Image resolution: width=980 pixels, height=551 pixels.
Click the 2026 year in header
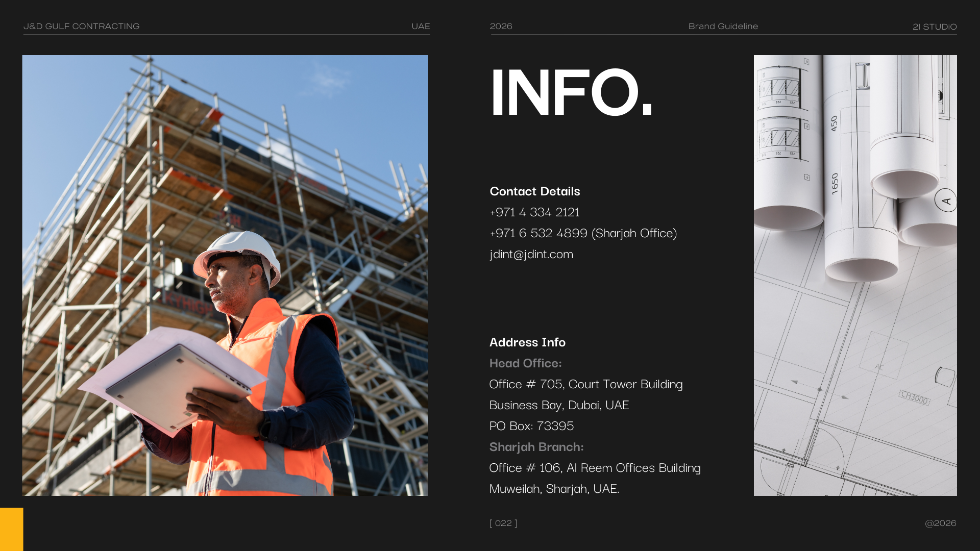[501, 26]
